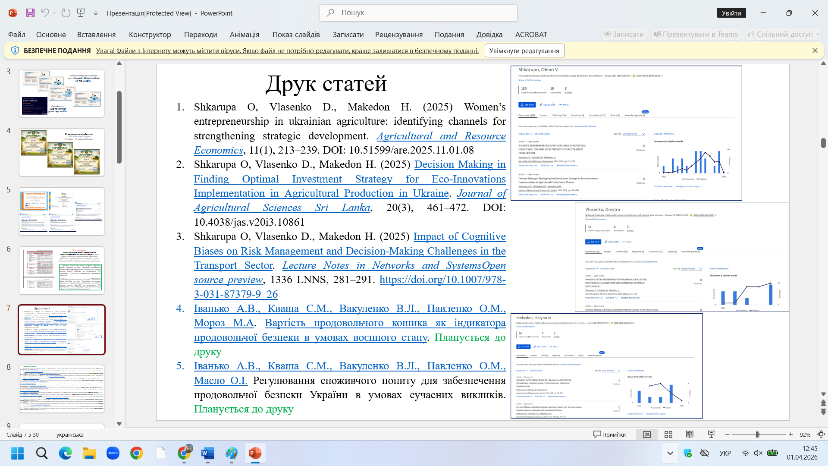Image resolution: width=828 pixels, height=466 pixels.
Task: Click the Save icon in title bar
Action: tap(32, 13)
